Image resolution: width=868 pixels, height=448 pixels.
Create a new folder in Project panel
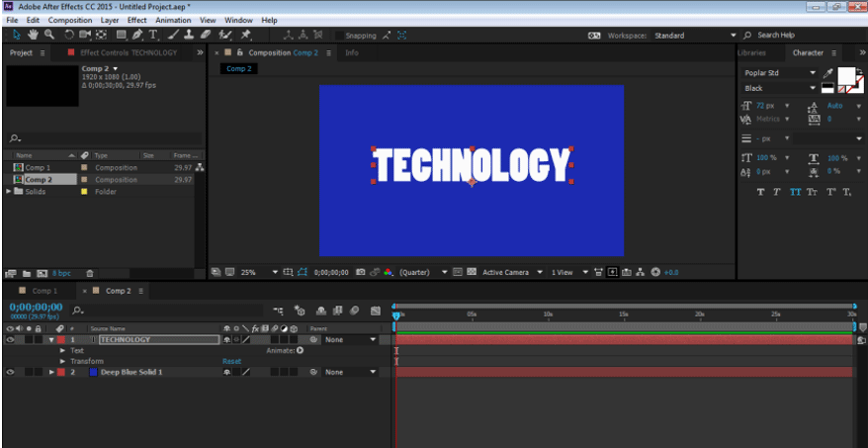(x=27, y=274)
